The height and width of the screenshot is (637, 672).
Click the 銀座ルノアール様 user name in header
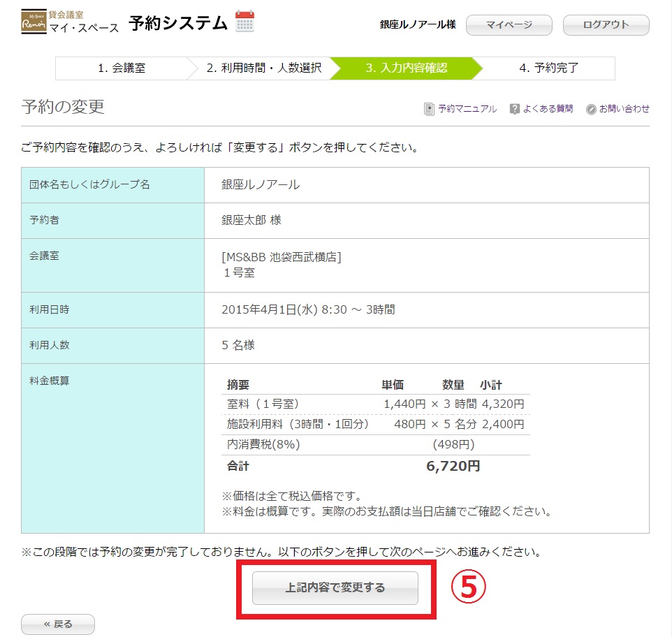tap(418, 24)
